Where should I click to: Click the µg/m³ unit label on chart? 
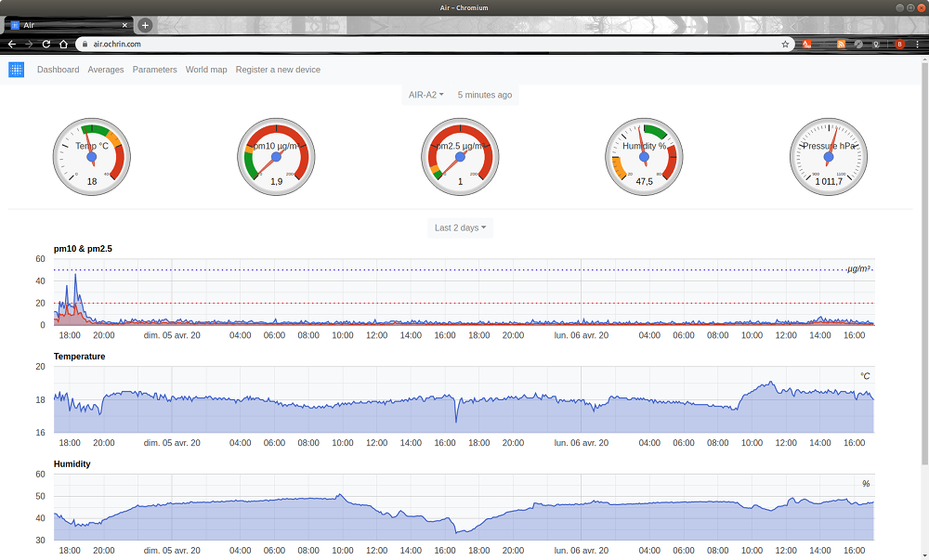tap(858, 268)
